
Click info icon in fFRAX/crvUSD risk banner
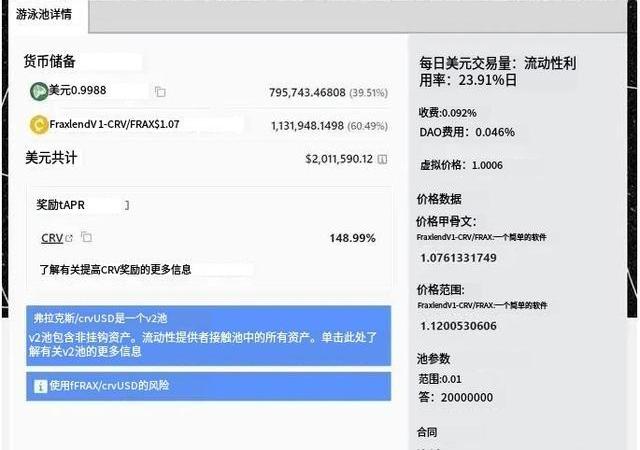pos(40,386)
